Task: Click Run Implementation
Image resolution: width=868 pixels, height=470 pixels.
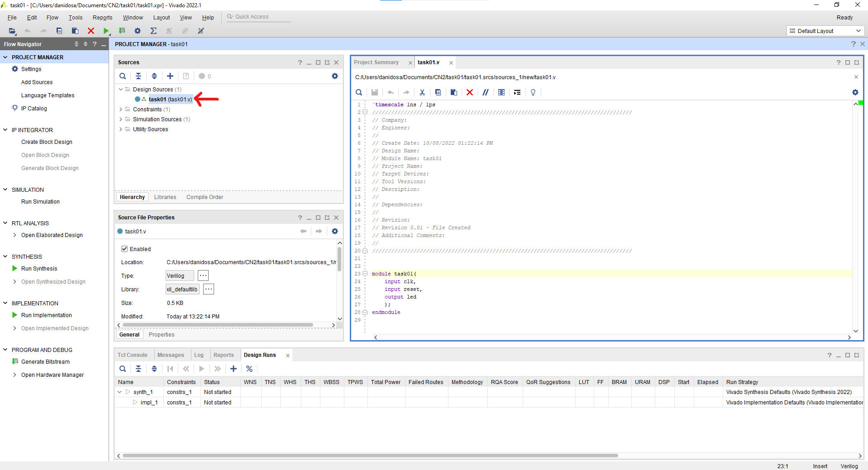Action: (47, 315)
